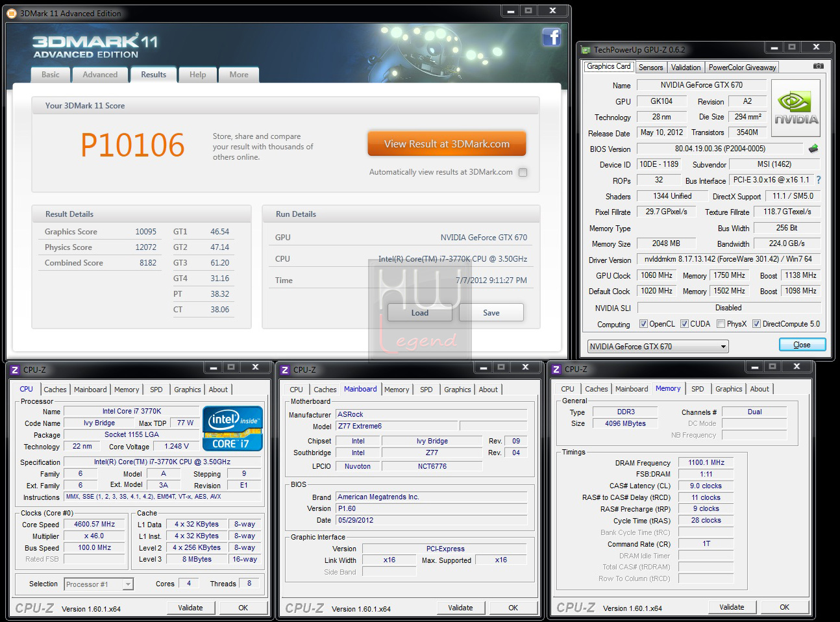The width and height of the screenshot is (840, 622).
Task: Toggle the PhysX checkbox in GPU-Z
Action: (721, 324)
